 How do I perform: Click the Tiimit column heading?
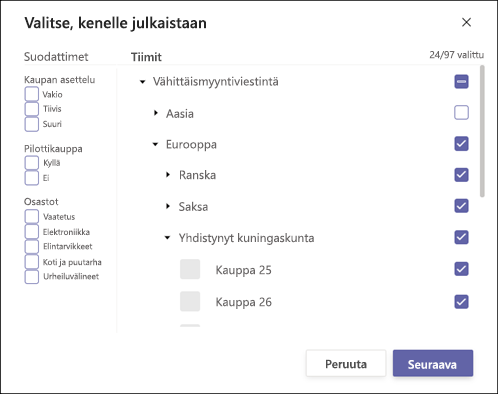pos(146,57)
